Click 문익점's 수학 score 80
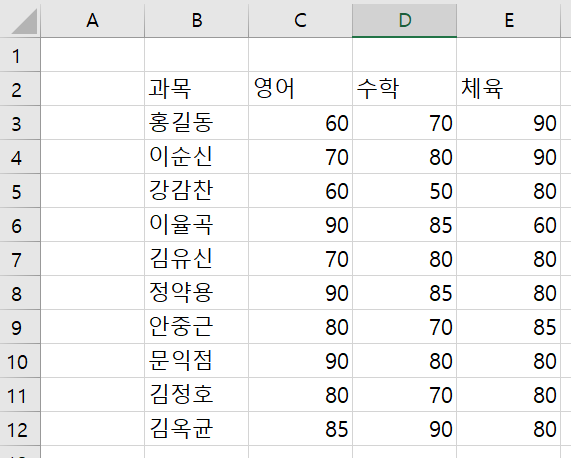 click(x=405, y=361)
